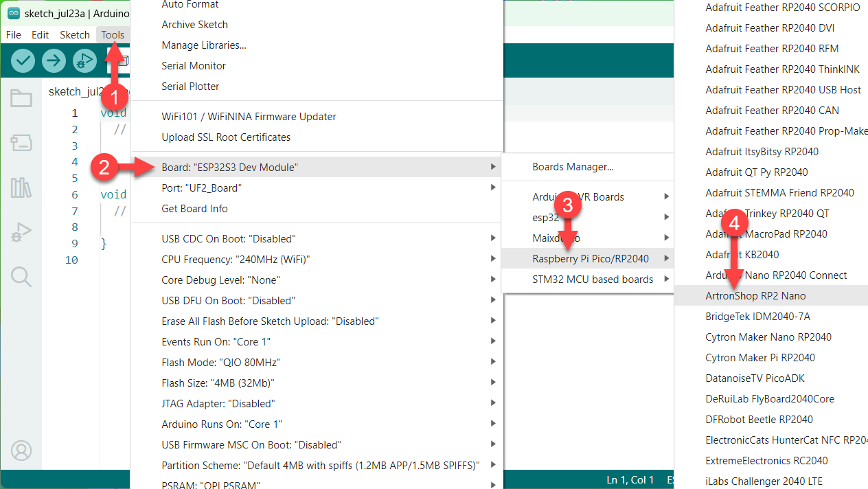Open Boards Manager... from submenu

(588, 167)
